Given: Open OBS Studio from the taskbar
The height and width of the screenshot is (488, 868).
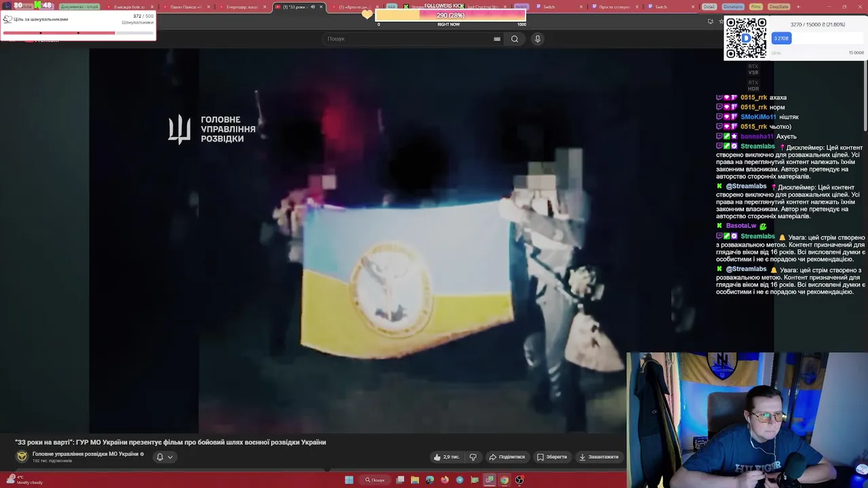Looking at the screenshot, I should [519, 480].
